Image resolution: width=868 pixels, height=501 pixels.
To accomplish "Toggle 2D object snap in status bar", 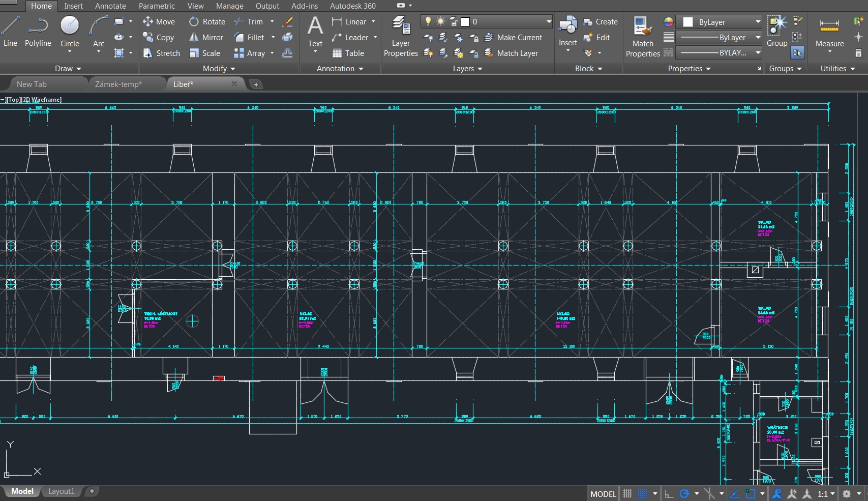I will 751,493.
